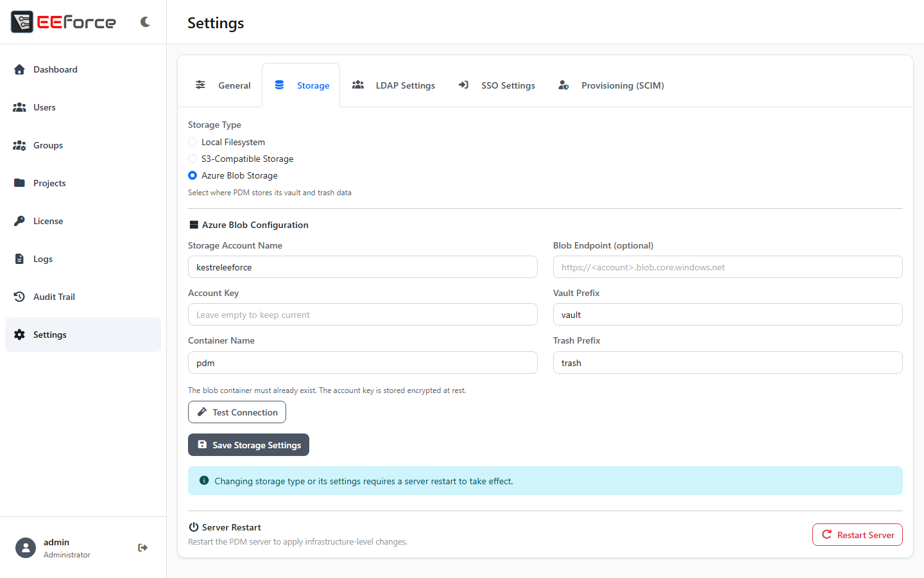
Task: Click the Storage tab database icon
Action: tap(279, 85)
